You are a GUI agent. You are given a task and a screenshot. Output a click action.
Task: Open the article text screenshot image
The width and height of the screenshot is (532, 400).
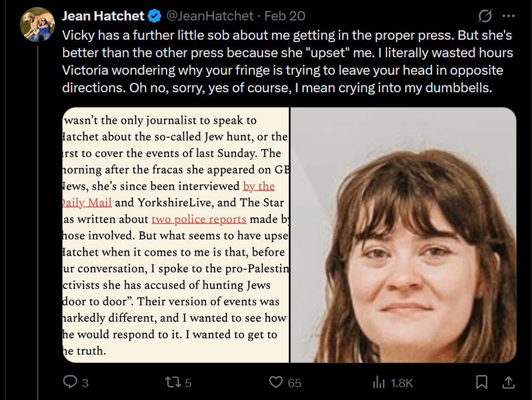tap(175, 235)
